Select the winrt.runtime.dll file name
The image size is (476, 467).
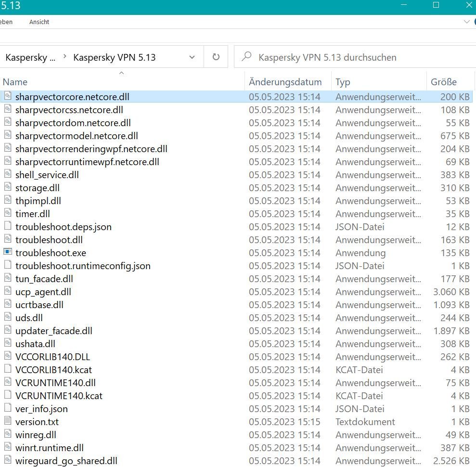(x=49, y=448)
